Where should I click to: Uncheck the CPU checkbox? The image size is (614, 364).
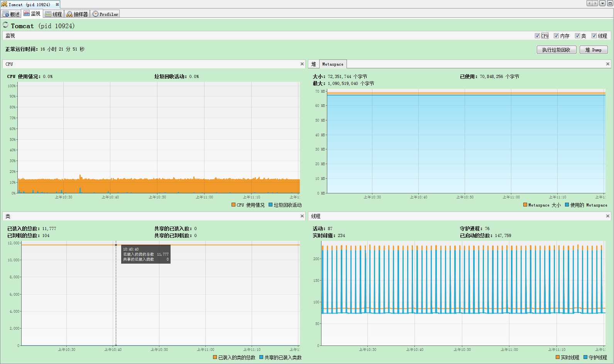[x=537, y=36]
